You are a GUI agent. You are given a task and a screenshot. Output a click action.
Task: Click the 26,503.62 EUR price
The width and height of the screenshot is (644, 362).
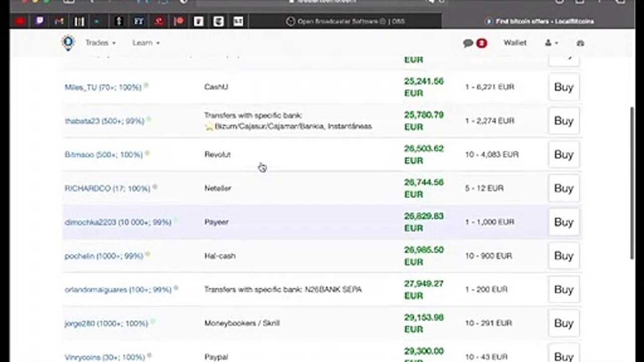424,154
